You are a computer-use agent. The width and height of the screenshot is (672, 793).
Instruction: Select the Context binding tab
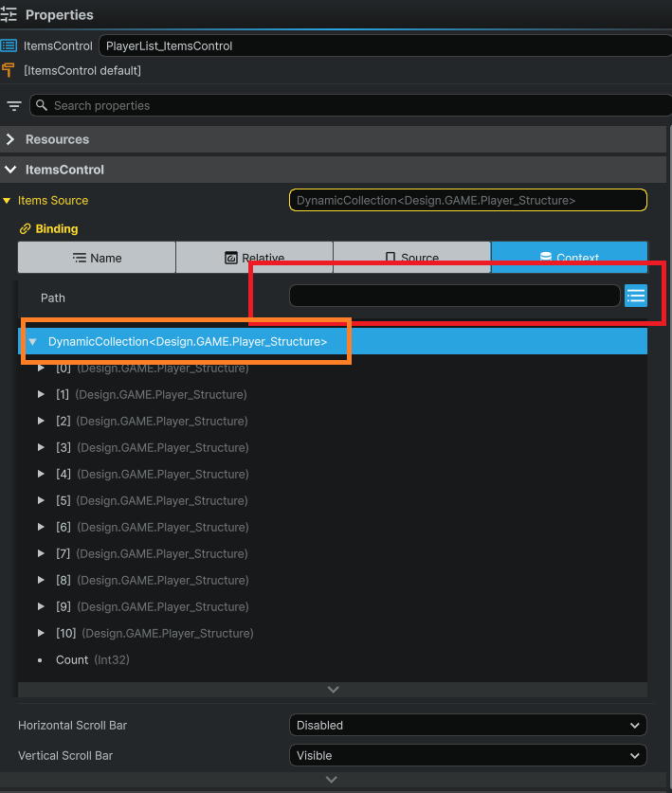(x=570, y=258)
